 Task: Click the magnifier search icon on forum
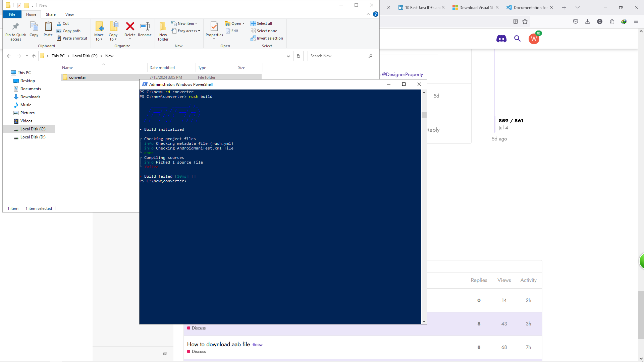517,39
